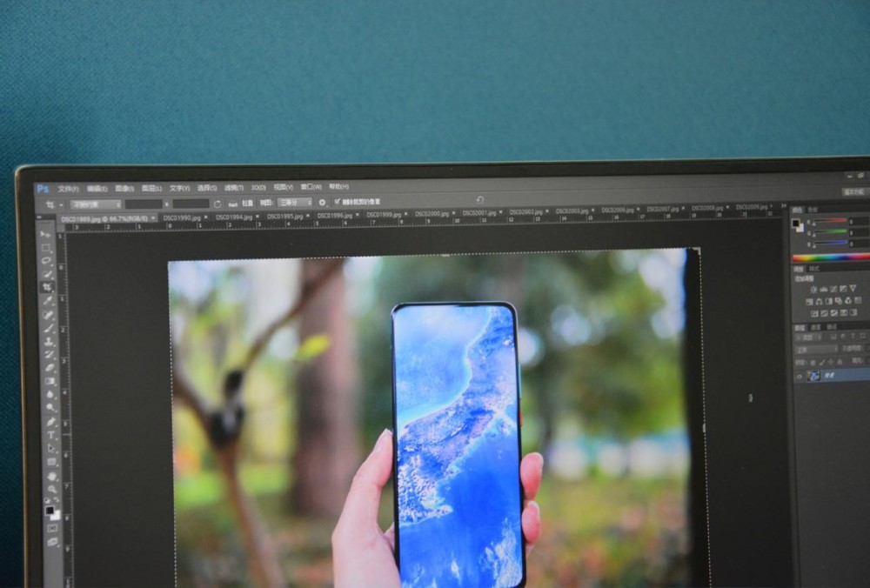Close the DSC01994.jpg tab
Image resolution: width=870 pixels, height=588 pixels.
pos(258,217)
